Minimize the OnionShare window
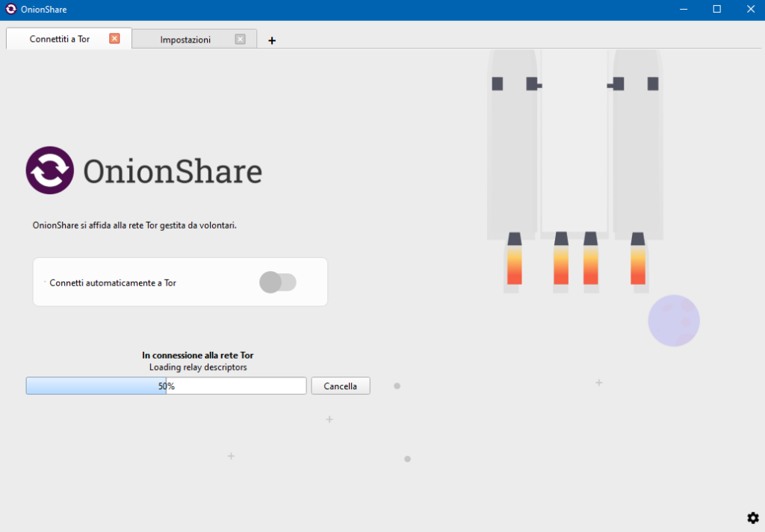Screen dimensions: 765x532 tap(683, 10)
